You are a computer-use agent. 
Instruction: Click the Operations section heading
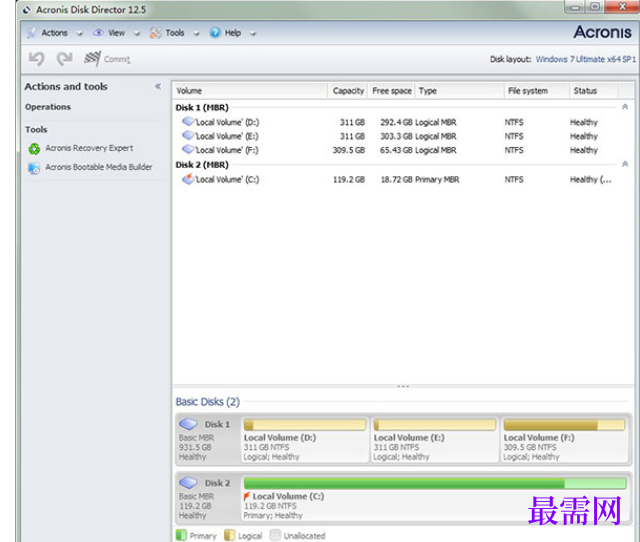(x=48, y=107)
